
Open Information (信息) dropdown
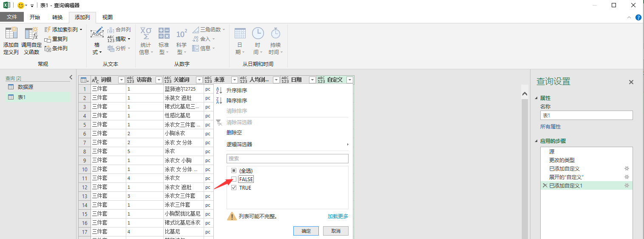click(204, 48)
